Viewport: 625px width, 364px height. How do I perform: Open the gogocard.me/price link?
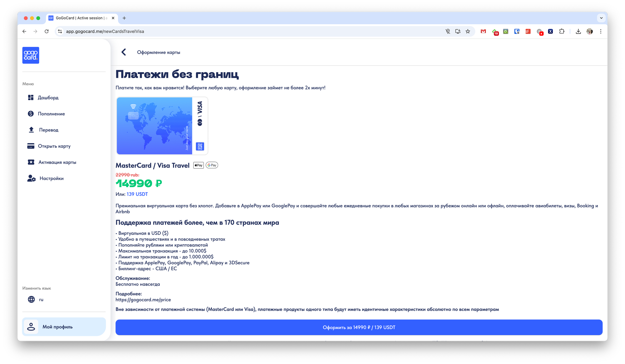[x=143, y=300]
